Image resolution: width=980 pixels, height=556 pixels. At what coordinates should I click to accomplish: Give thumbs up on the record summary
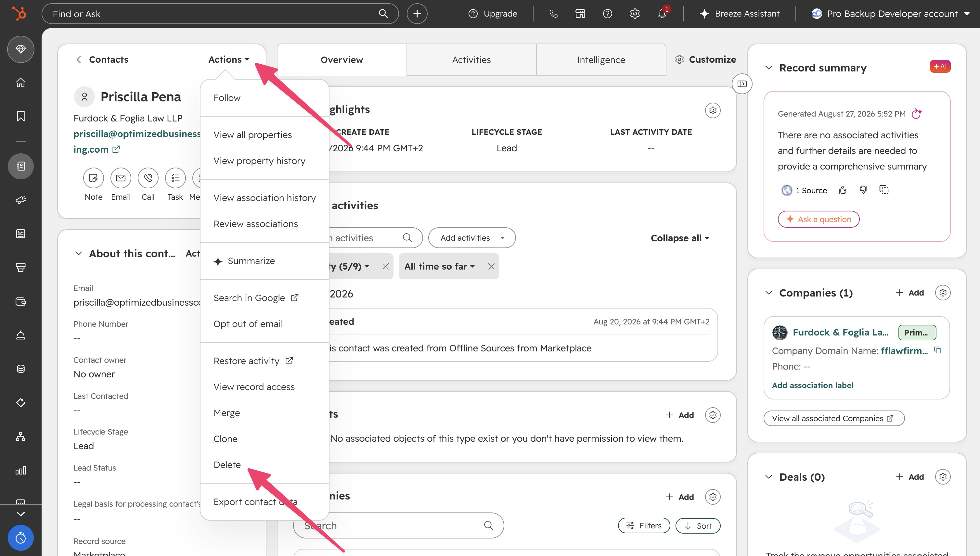843,190
